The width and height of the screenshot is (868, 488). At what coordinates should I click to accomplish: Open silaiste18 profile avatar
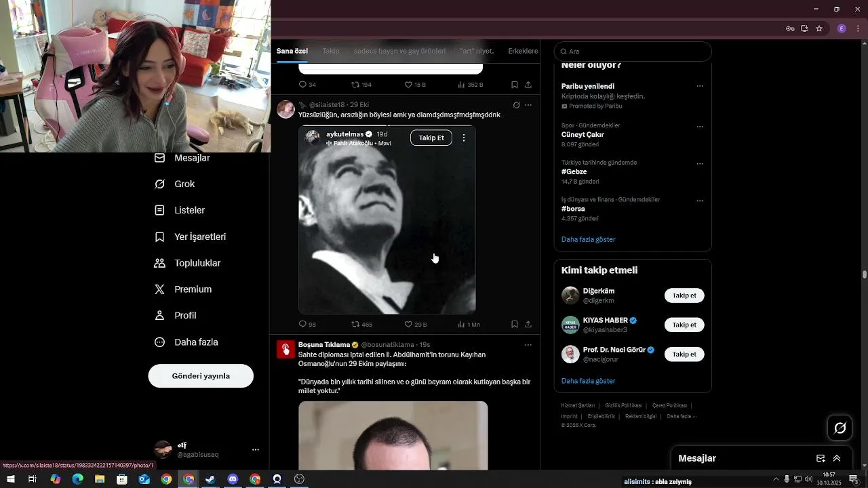[285, 109]
